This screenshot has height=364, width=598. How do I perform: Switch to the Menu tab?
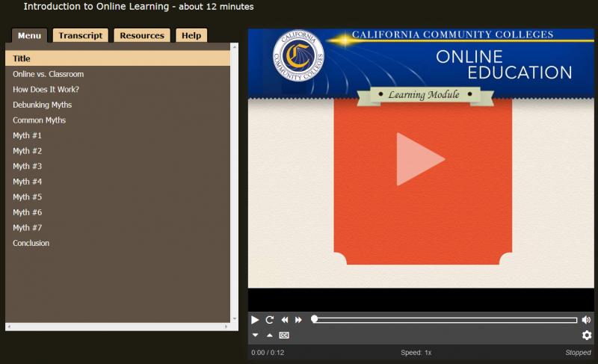(x=29, y=35)
